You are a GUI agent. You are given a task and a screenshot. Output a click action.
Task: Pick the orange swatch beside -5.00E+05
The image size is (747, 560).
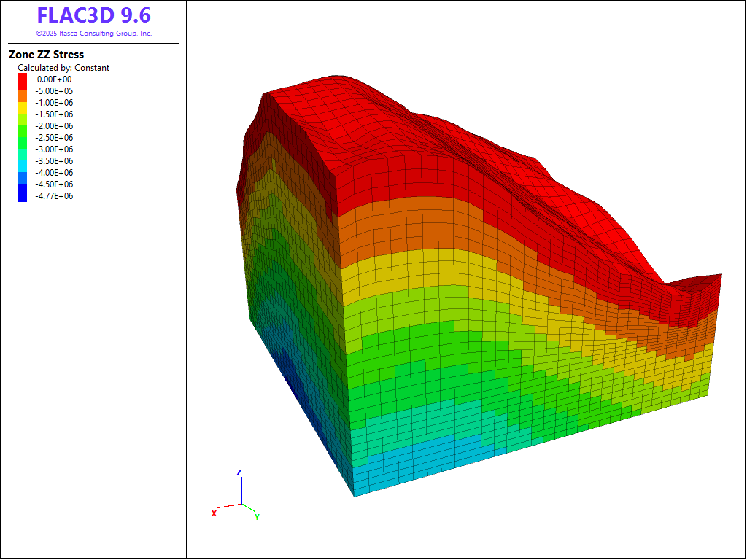[22, 91]
